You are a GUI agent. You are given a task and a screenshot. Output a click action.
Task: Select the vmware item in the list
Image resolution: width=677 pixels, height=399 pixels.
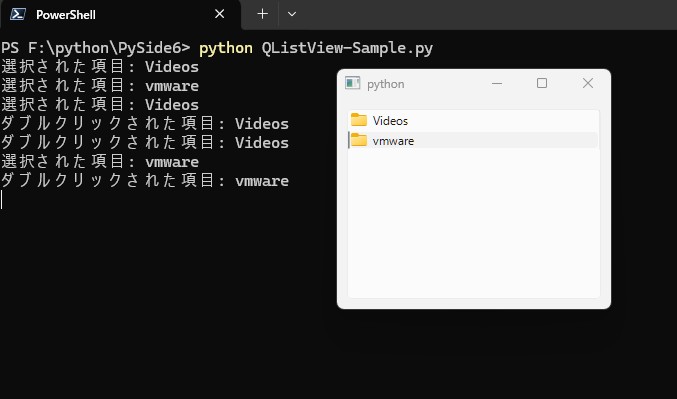473,141
